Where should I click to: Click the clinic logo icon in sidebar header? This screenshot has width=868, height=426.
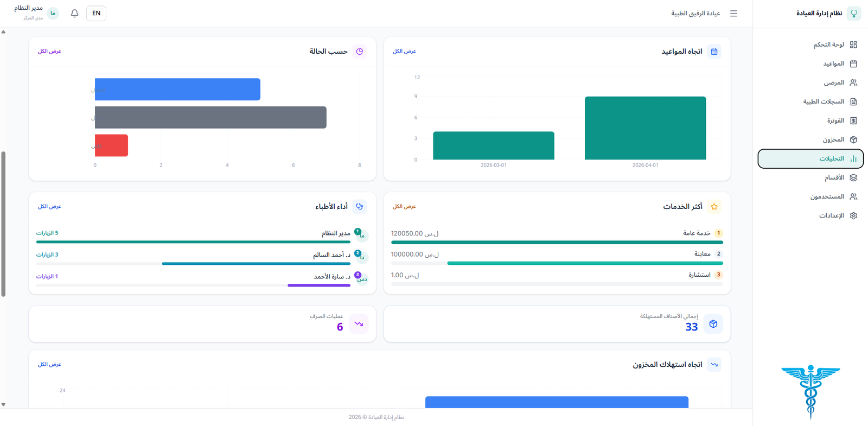pyautogui.click(x=853, y=14)
